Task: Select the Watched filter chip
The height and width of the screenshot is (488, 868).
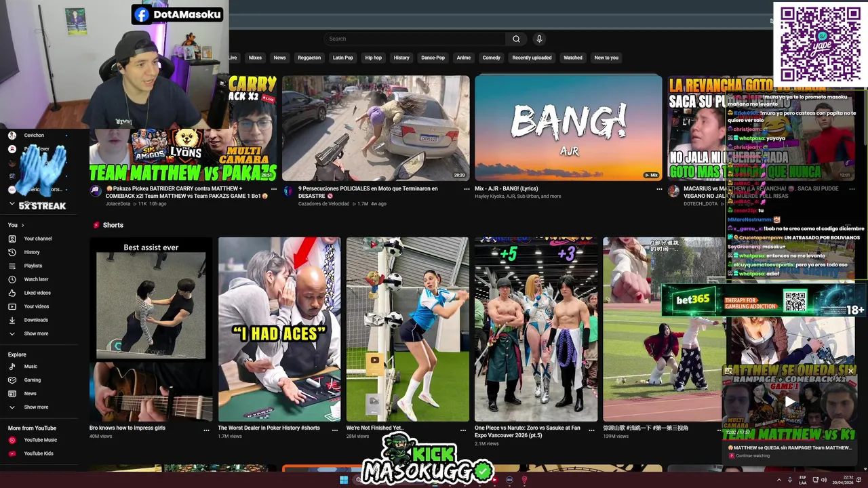Action: tap(573, 58)
